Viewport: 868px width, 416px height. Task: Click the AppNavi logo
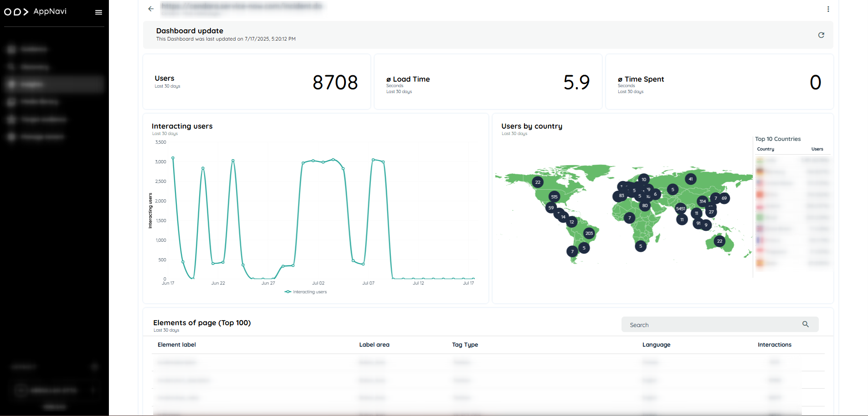(x=36, y=11)
